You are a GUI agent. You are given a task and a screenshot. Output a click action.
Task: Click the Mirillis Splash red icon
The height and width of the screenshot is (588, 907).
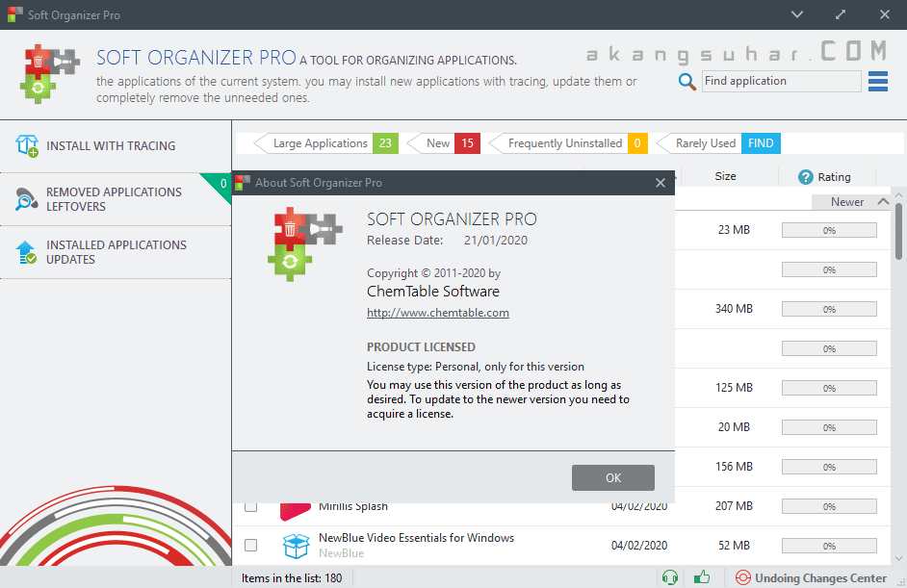pyautogui.click(x=295, y=511)
